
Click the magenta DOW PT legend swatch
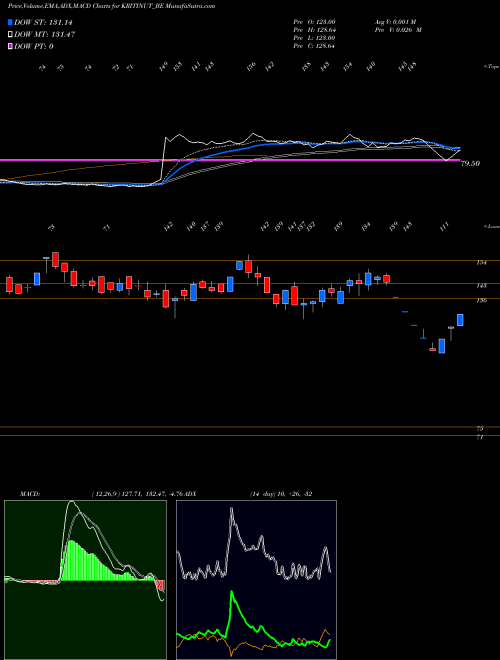11,46
